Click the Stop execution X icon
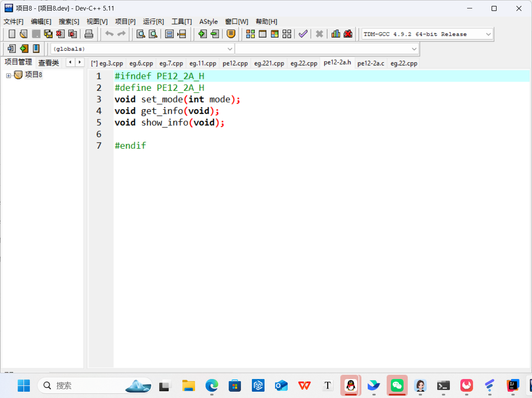Viewport: 532px width, 398px height. tap(319, 34)
